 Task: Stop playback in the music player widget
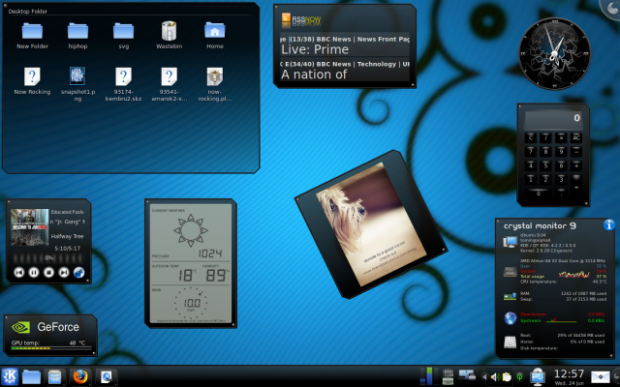coord(49,272)
